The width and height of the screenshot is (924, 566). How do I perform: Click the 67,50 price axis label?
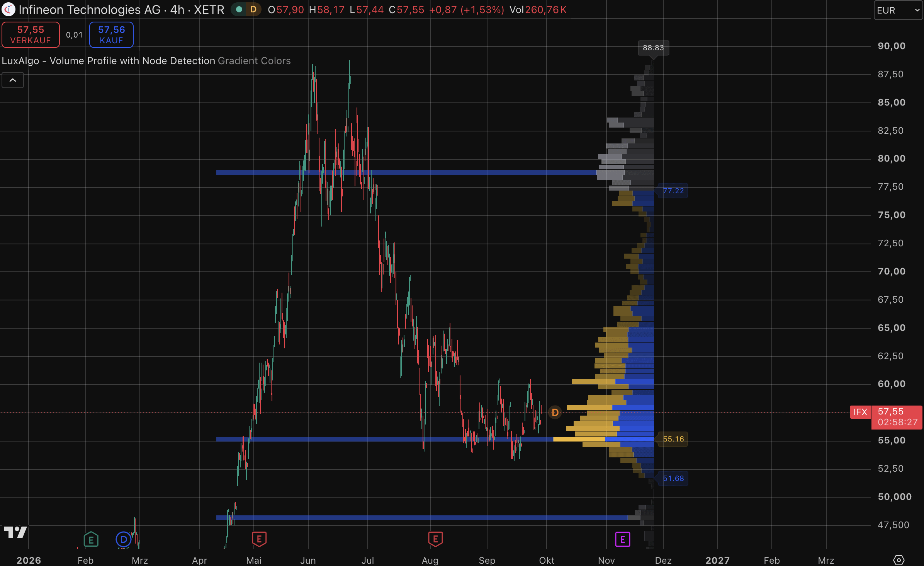pyautogui.click(x=891, y=300)
